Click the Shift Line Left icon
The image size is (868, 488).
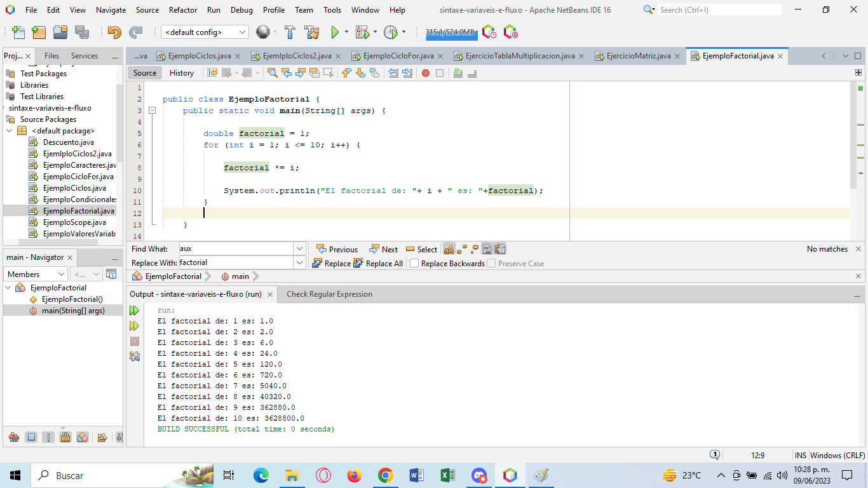[393, 73]
